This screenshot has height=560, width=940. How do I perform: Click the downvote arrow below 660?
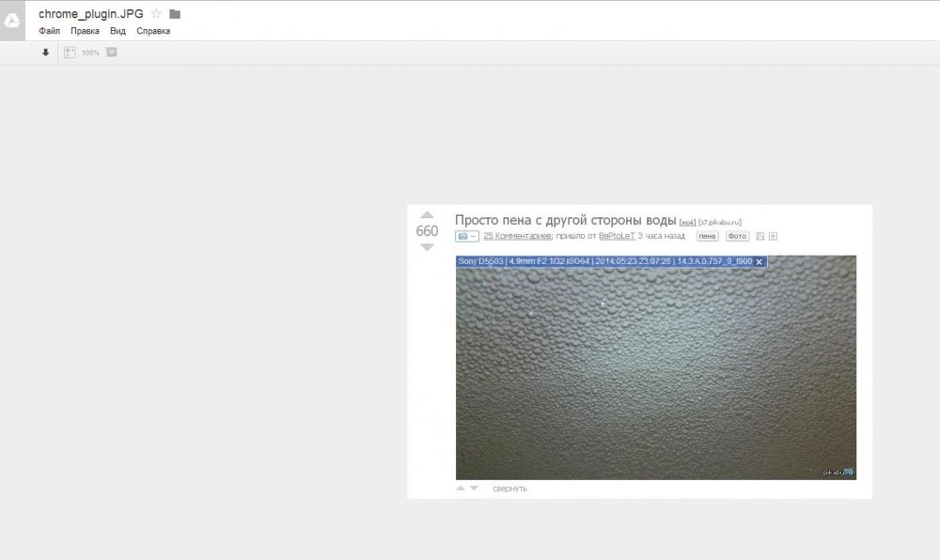pos(427,247)
